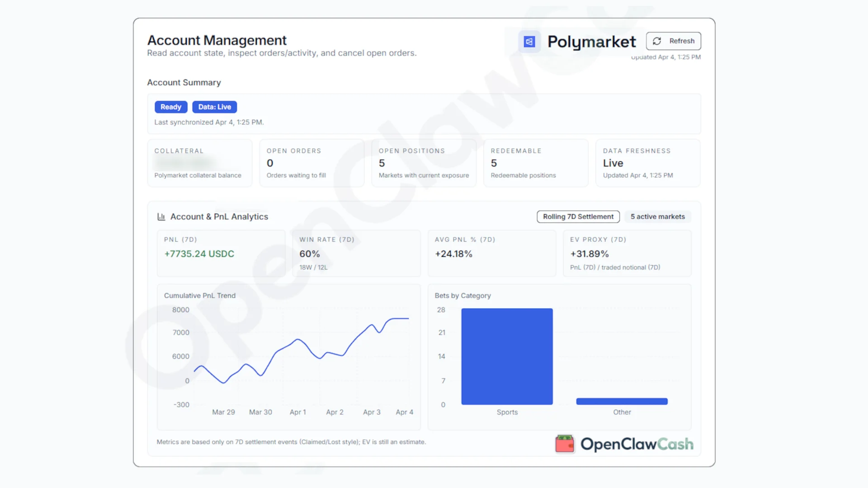Open the Collateral balance card
Viewport: 868px width, 488px height.
200,163
